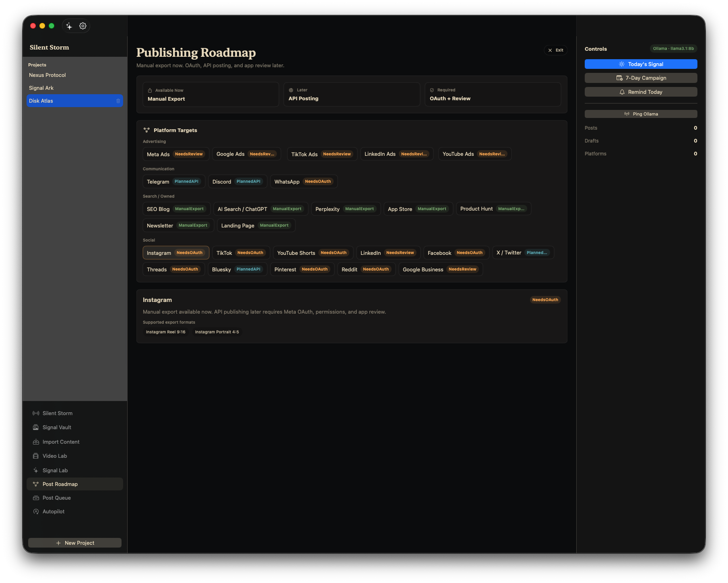Open the Post Queue view
Viewport: 728px width, 583px height.
(x=75, y=498)
